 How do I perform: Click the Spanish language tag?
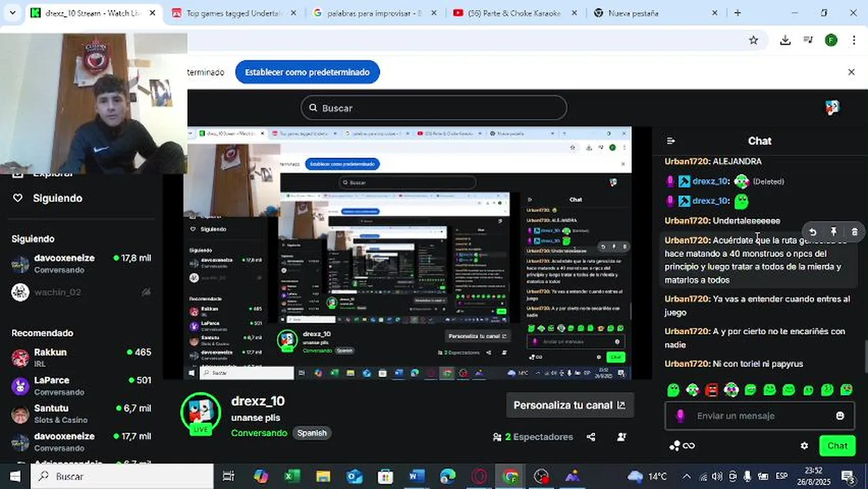(312, 433)
